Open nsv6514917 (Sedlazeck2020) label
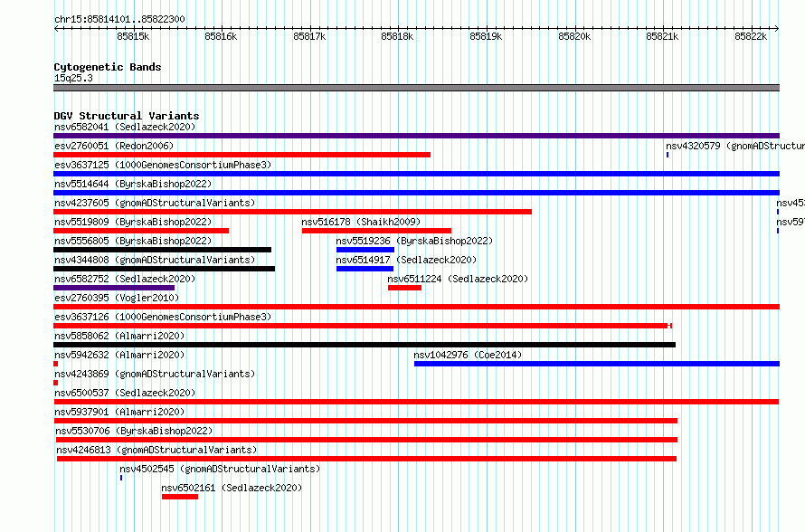This screenshot has height=532, width=805. (406, 260)
